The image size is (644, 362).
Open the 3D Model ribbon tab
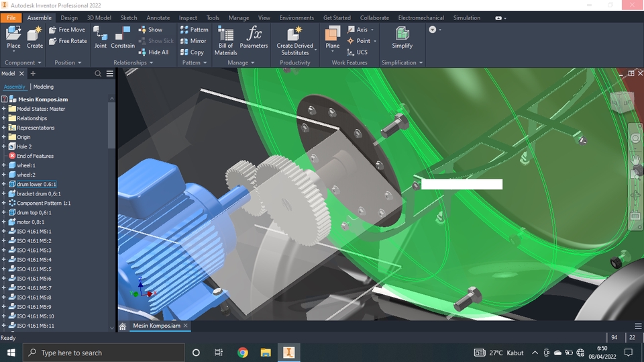pos(99,17)
